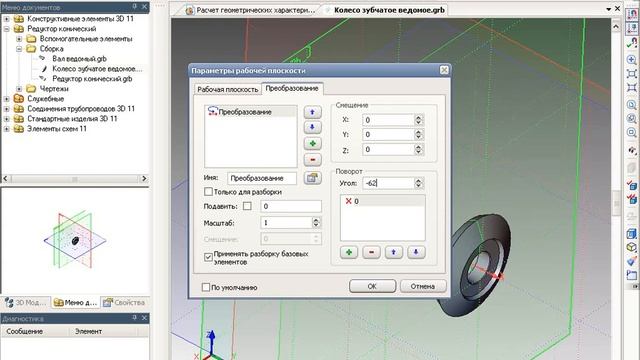
Task: Expand the Служебные folder
Action: 7,99
